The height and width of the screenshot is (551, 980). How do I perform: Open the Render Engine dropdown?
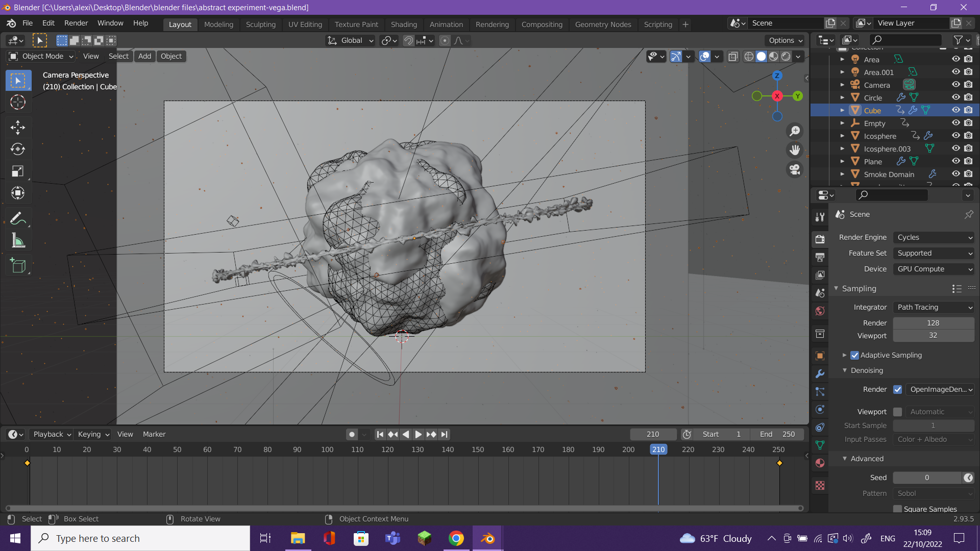pos(934,237)
